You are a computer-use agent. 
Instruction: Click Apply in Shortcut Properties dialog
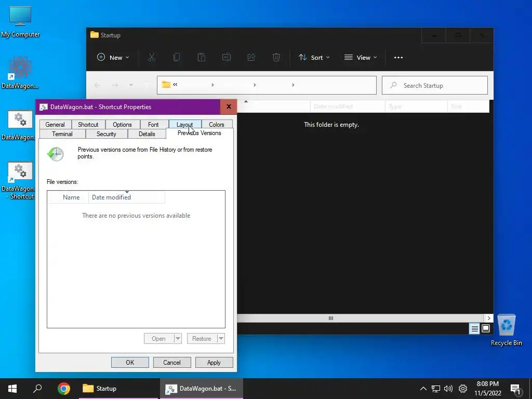coord(214,362)
